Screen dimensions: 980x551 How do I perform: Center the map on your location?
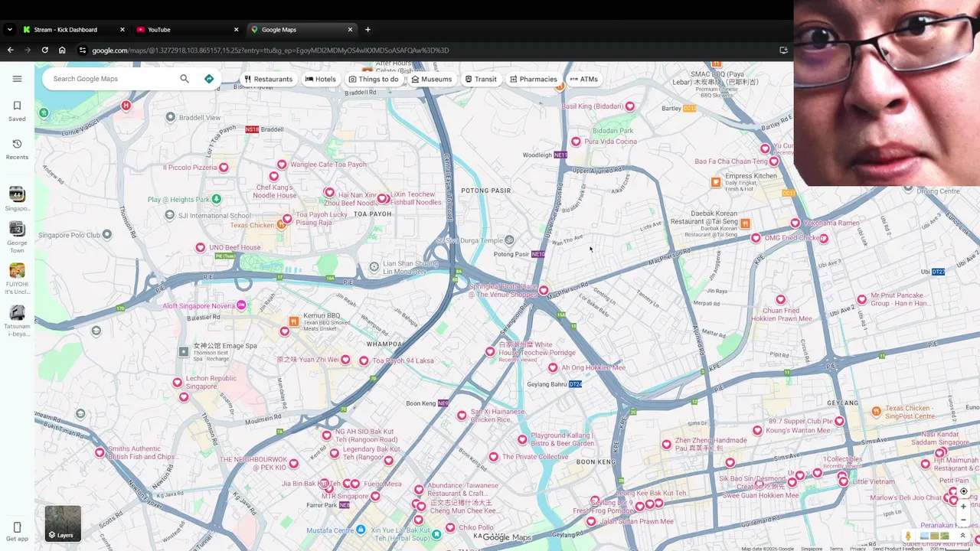click(963, 491)
